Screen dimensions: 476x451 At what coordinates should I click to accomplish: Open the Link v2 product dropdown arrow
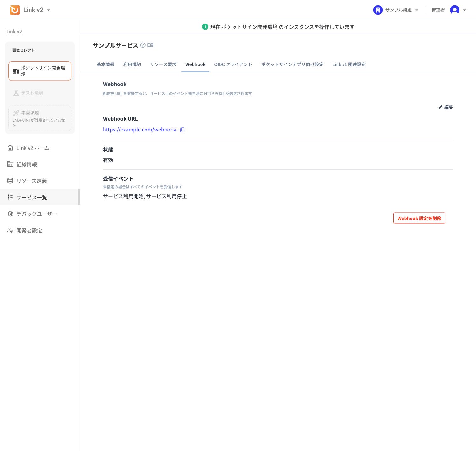[x=48, y=10]
